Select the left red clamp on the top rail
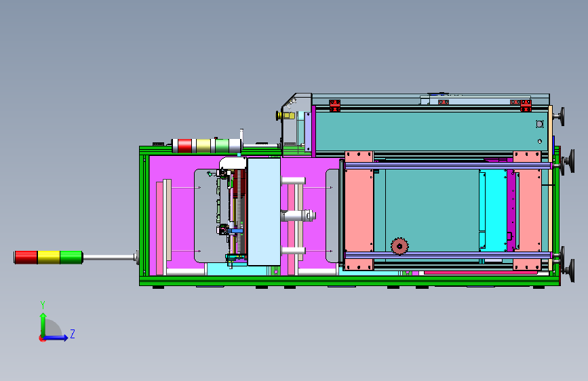This screenshot has height=381, width=588. click(x=335, y=105)
